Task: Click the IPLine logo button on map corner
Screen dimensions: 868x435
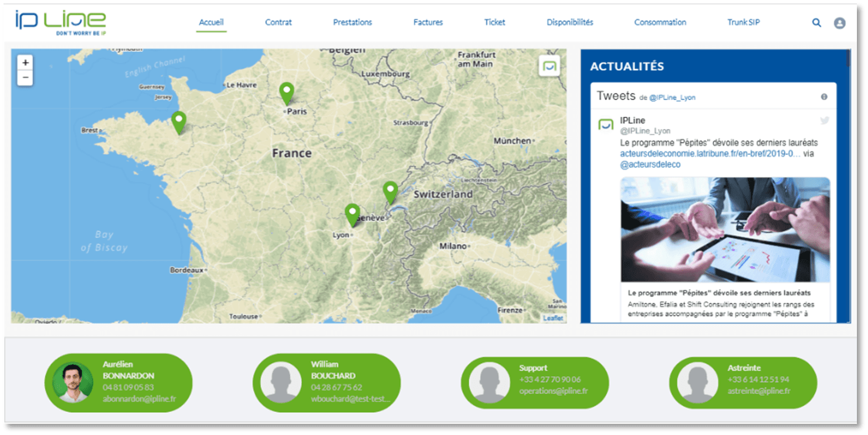Action: (x=548, y=67)
